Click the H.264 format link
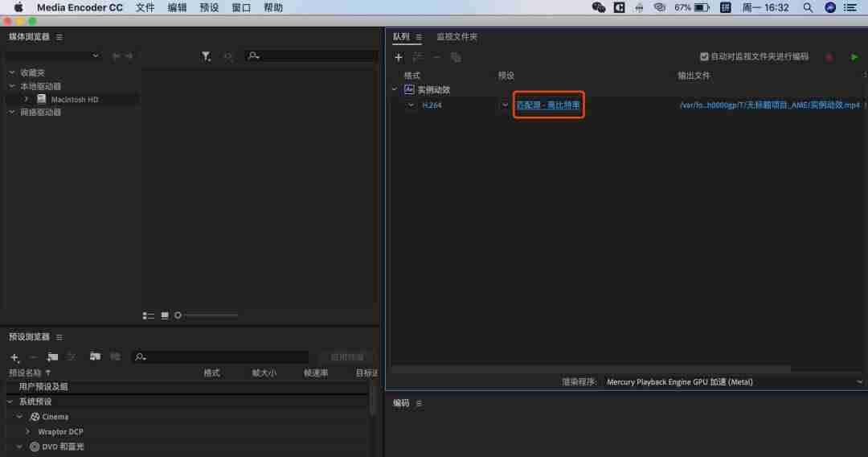The image size is (868, 457). [x=432, y=105]
